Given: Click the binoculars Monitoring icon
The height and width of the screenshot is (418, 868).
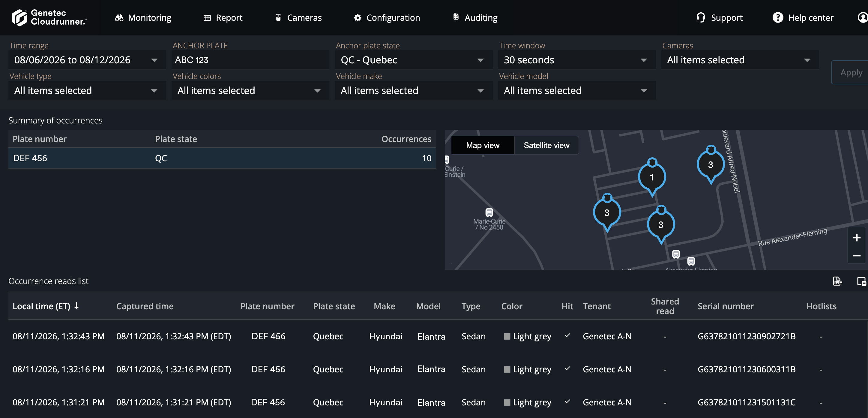Looking at the screenshot, I should point(119,17).
